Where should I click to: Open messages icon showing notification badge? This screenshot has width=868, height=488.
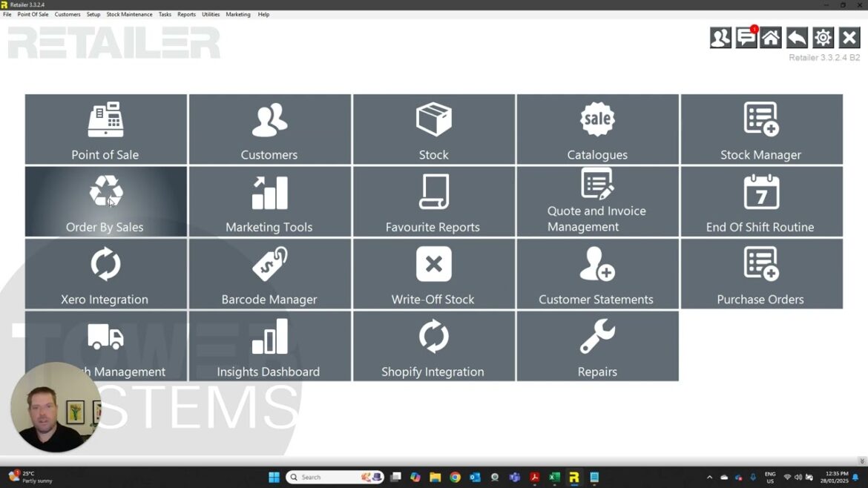tap(746, 37)
